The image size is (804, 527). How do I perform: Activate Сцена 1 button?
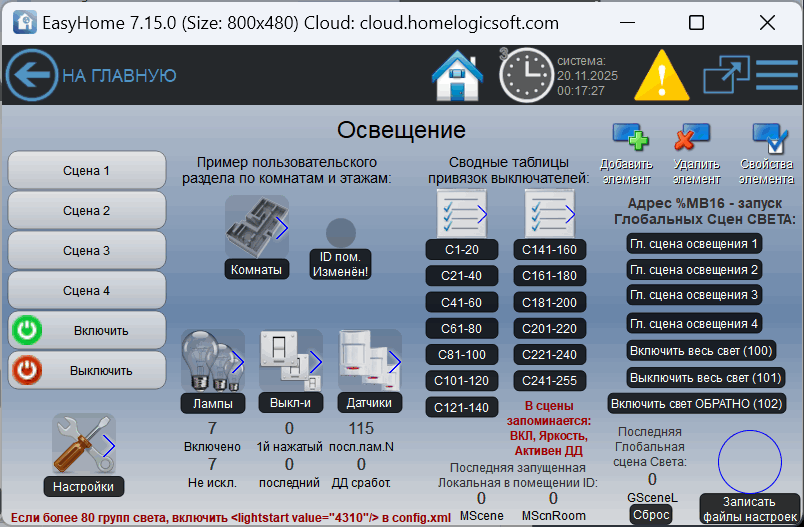(87, 171)
